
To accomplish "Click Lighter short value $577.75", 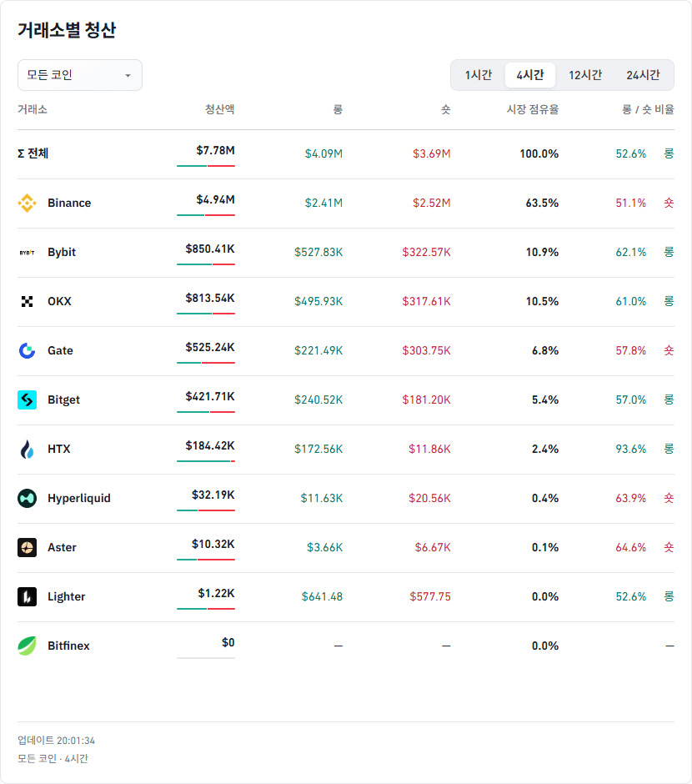I will click(x=430, y=596).
